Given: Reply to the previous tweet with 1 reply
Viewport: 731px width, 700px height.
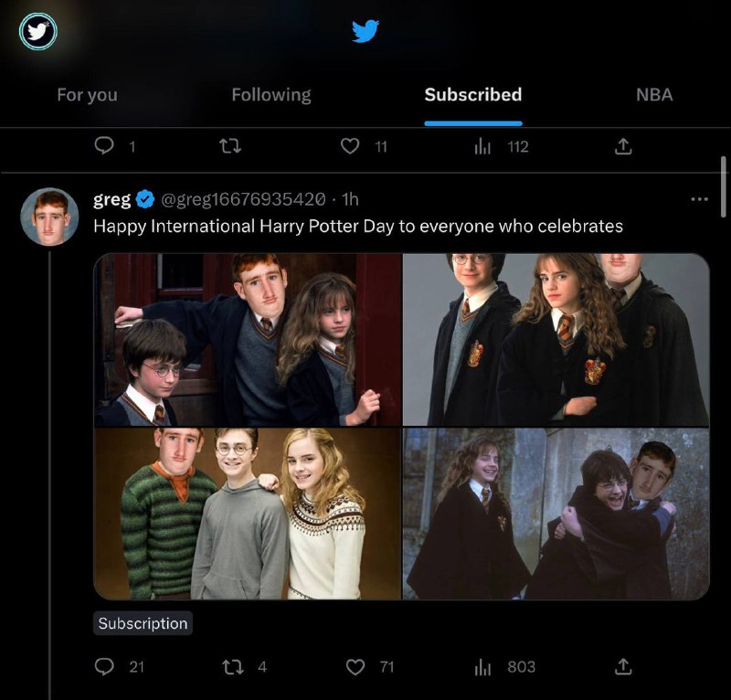Looking at the screenshot, I should click(104, 145).
